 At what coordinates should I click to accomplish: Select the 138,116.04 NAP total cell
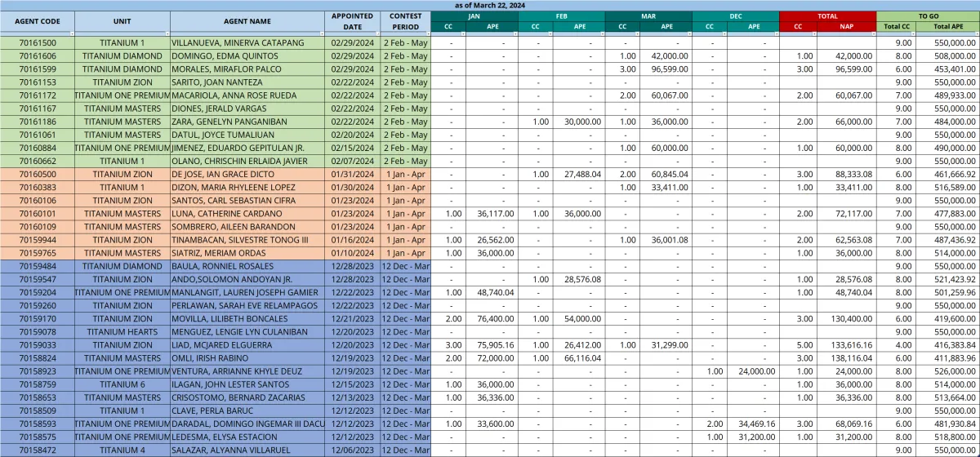pyautogui.click(x=846, y=358)
